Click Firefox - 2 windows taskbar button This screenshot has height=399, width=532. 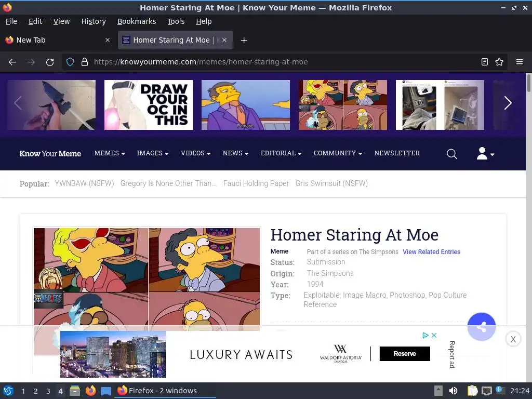point(165,391)
